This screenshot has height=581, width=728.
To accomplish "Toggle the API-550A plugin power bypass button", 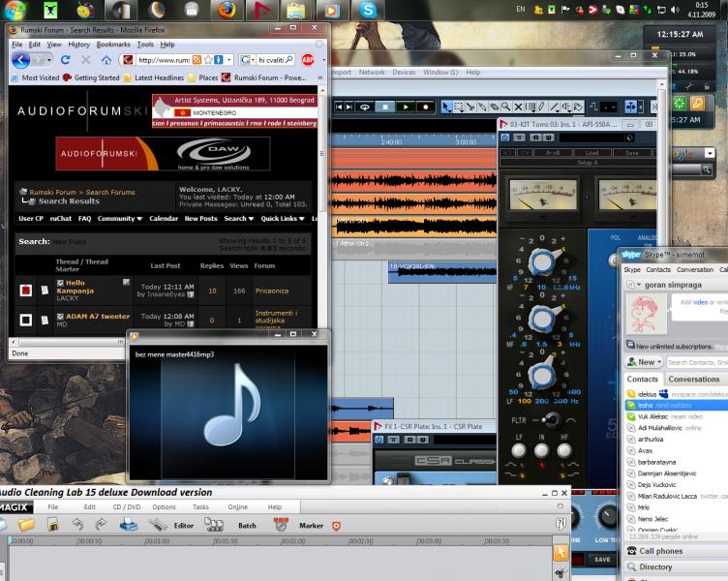I will tap(505, 138).
